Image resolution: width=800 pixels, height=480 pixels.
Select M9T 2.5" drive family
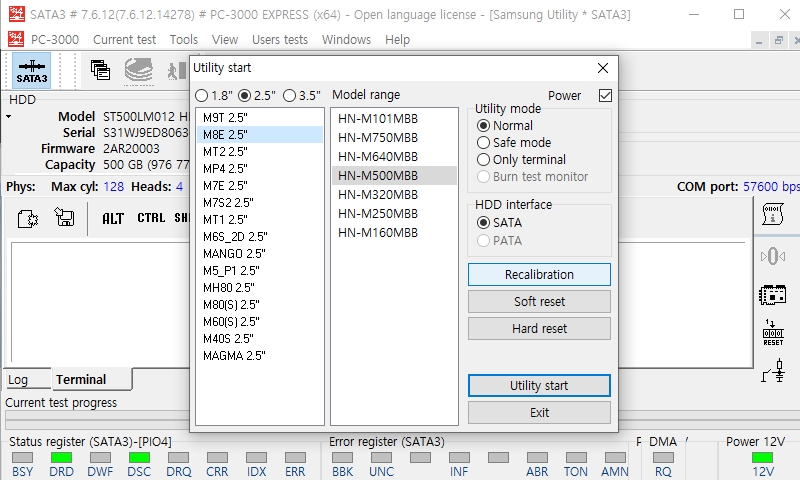tap(260, 118)
